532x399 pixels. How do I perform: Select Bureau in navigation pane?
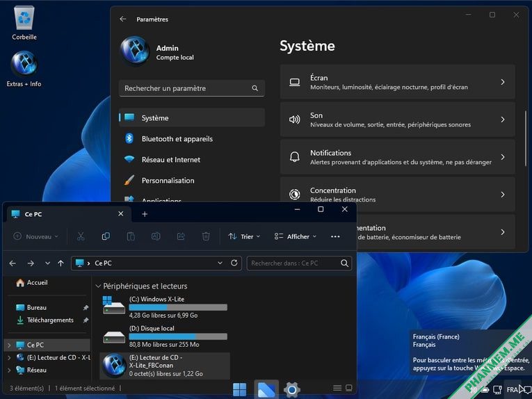pyautogui.click(x=31, y=307)
